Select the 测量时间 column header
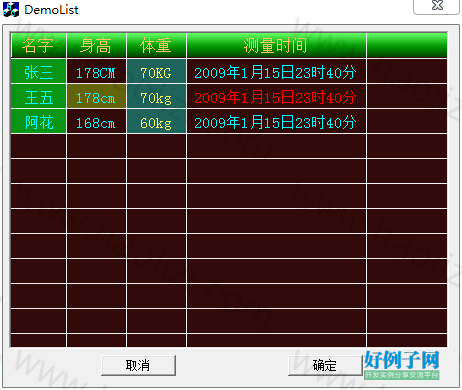The image size is (462, 390). click(276, 45)
